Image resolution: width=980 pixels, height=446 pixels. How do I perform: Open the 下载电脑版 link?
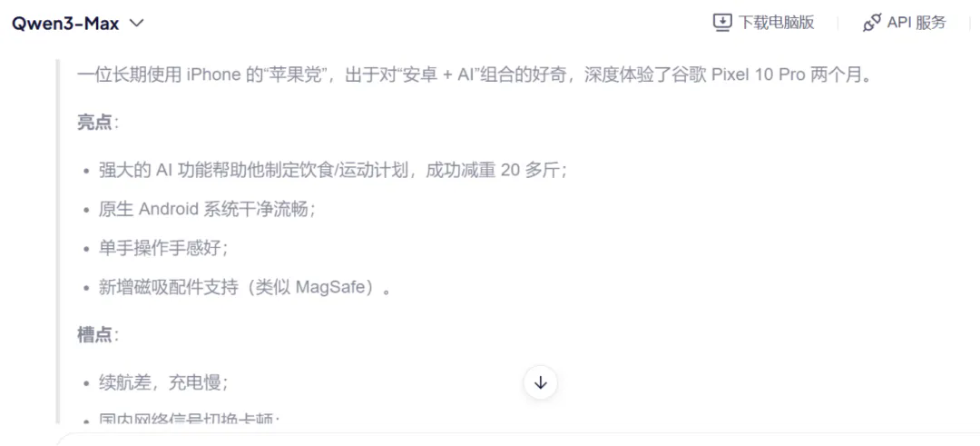point(764,23)
